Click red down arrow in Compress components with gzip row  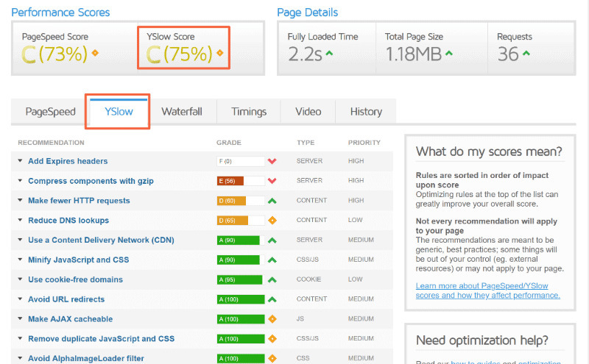(272, 181)
